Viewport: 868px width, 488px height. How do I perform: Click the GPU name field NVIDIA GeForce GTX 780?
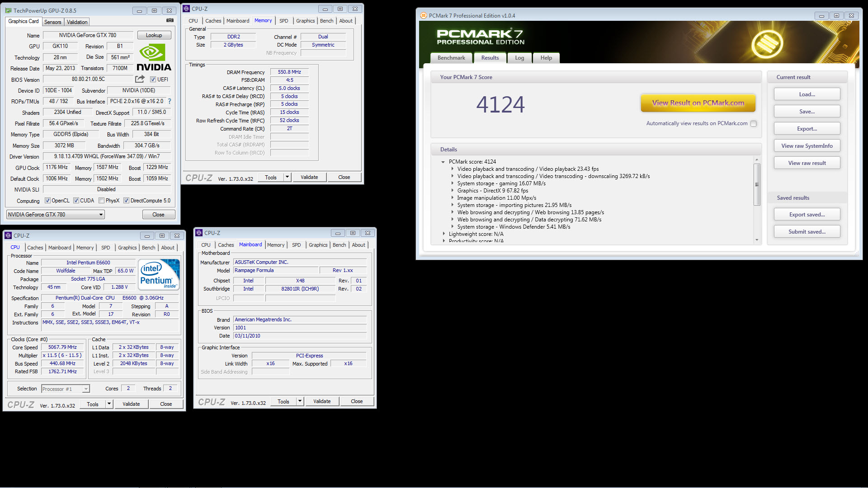(x=88, y=35)
